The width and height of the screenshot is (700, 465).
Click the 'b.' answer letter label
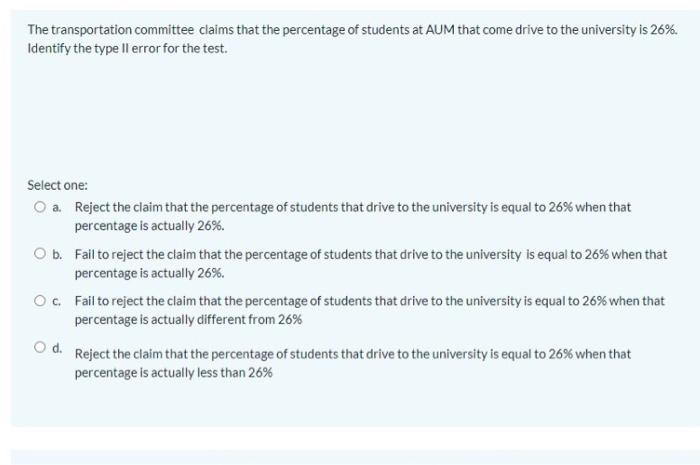point(57,254)
